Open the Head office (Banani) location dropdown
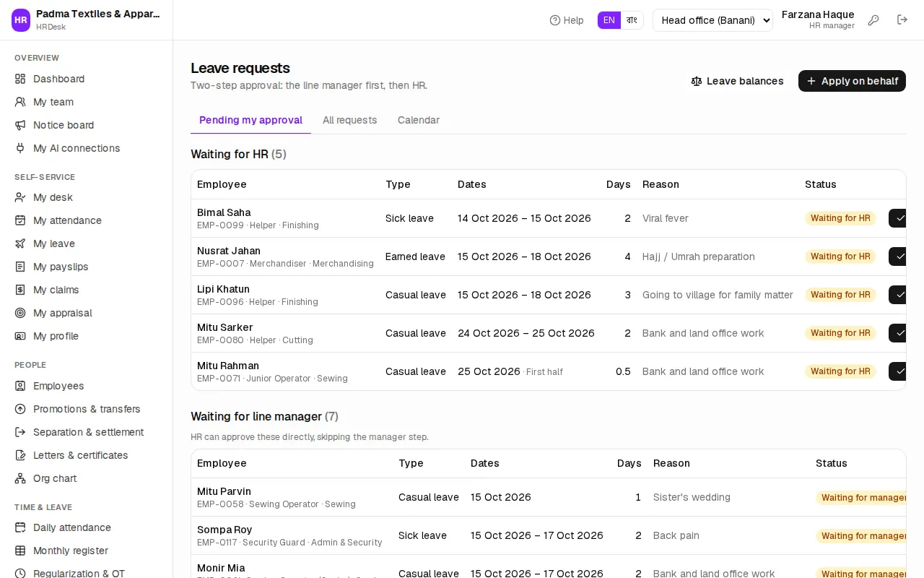The image size is (924, 578). [712, 20]
